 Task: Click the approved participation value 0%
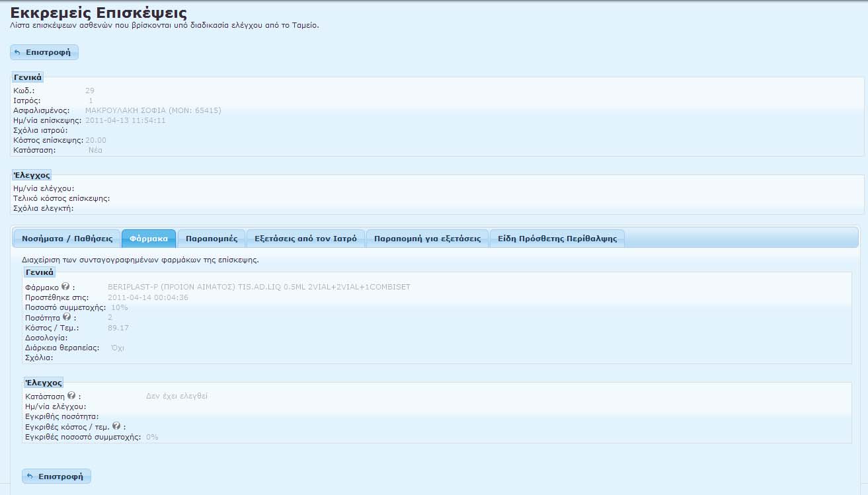(152, 437)
